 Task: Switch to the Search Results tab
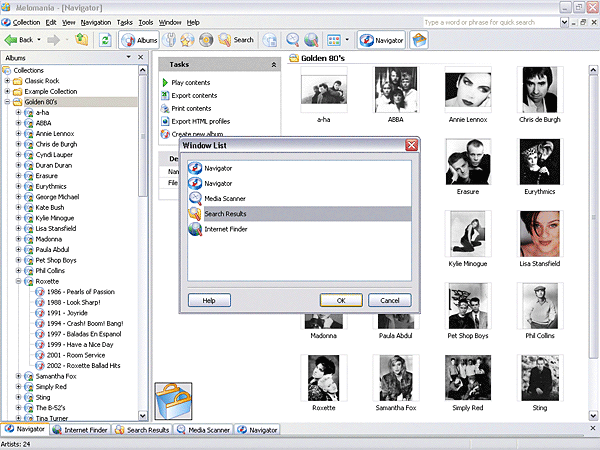pyautogui.click(x=141, y=429)
